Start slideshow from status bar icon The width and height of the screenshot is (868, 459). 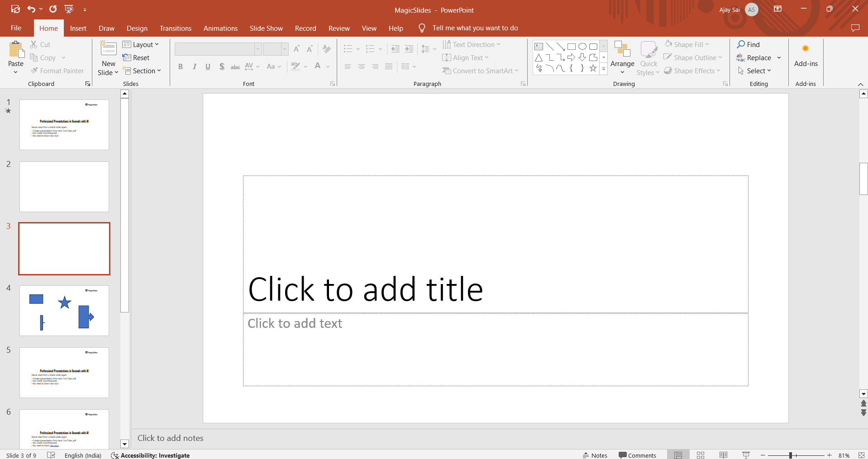pos(746,455)
